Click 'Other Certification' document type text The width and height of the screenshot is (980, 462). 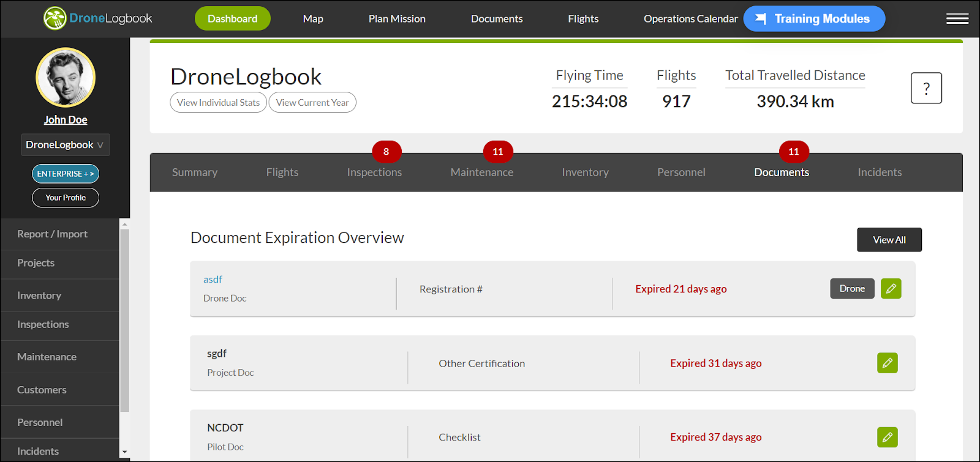pyautogui.click(x=481, y=363)
